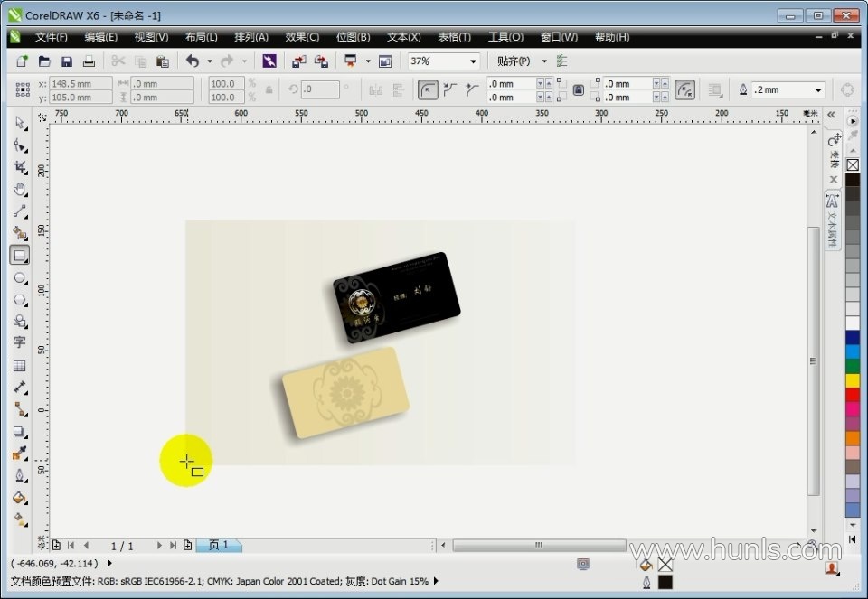Viewport: 868px width, 599px height.
Task: Switch to the 页 1 page tab
Action: [219, 546]
